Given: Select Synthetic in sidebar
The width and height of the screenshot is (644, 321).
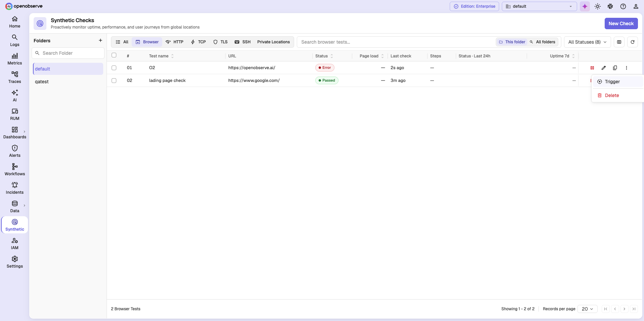Looking at the screenshot, I should [14, 225].
